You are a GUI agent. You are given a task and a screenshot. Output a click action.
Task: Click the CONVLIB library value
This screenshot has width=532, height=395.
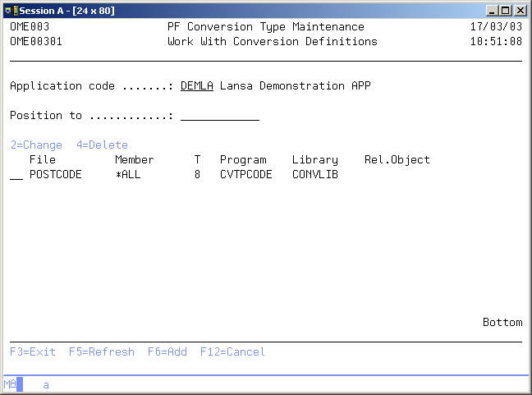tap(314, 175)
